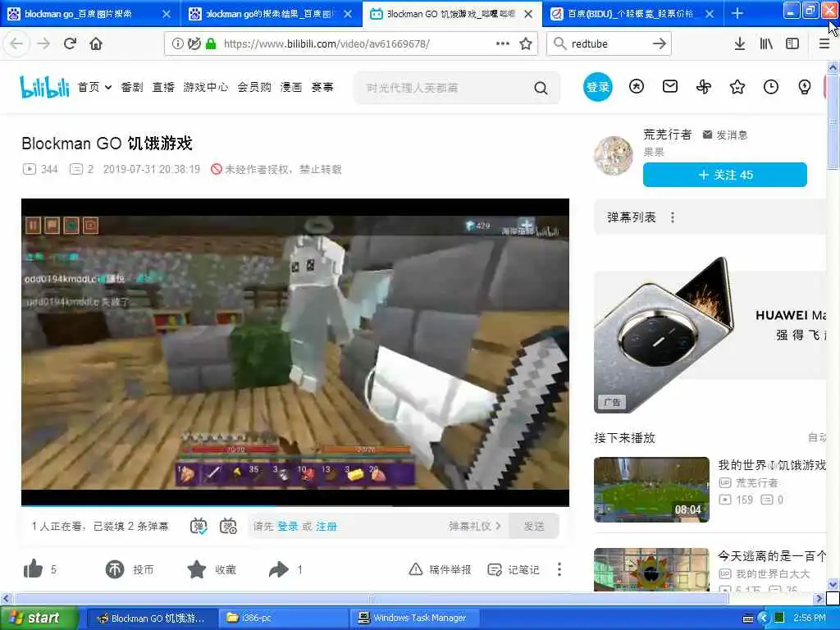
Task: Open 直播 in bilibili nav
Action: (163, 87)
